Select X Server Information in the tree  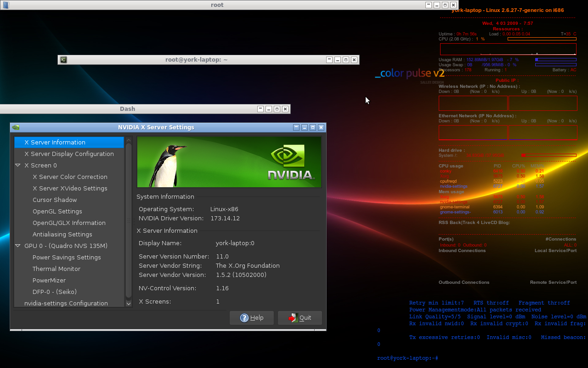(69, 142)
